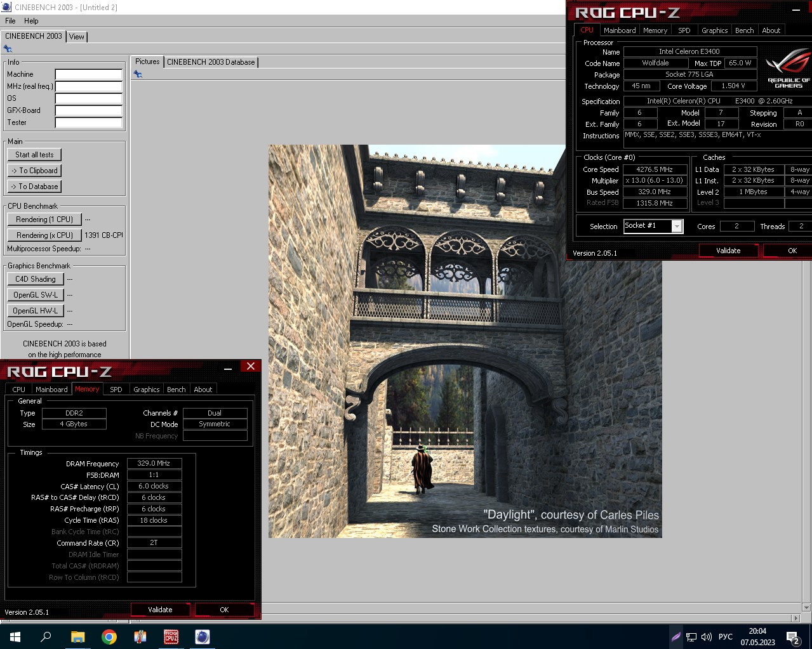Click the Bus Speed 329.0 MHz value
The height and width of the screenshot is (649, 812).
coord(654,192)
